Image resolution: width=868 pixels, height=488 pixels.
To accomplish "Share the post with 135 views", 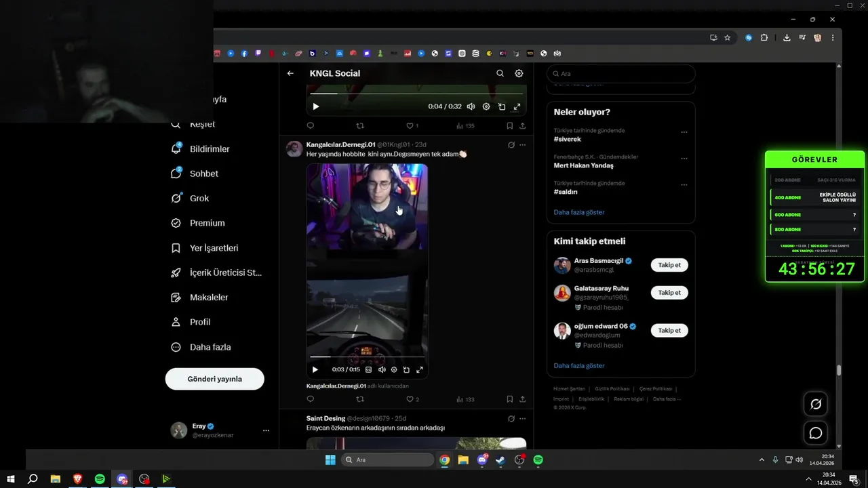I will pos(522,125).
